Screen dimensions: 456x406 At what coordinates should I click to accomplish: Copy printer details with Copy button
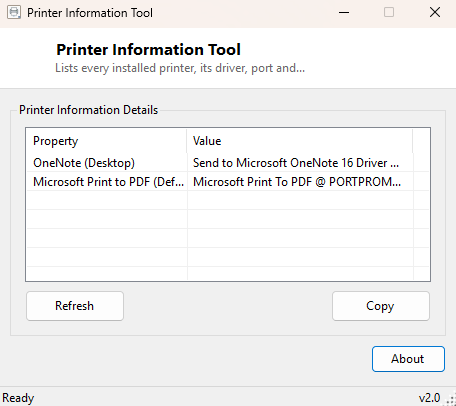coord(381,306)
